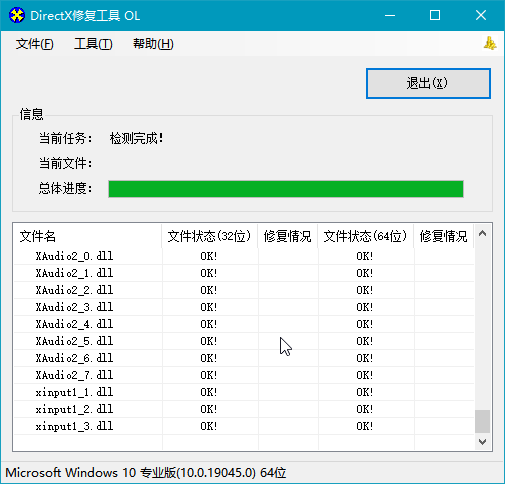Image resolution: width=505 pixels, height=484 pixels.
Task: Minimize the DirectX修复工具 window
Action: (x=390, y=15)
